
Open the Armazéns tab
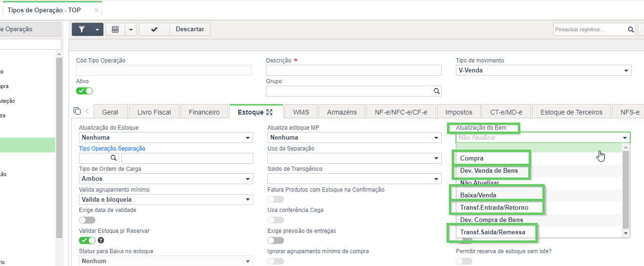tap(342, 112)
